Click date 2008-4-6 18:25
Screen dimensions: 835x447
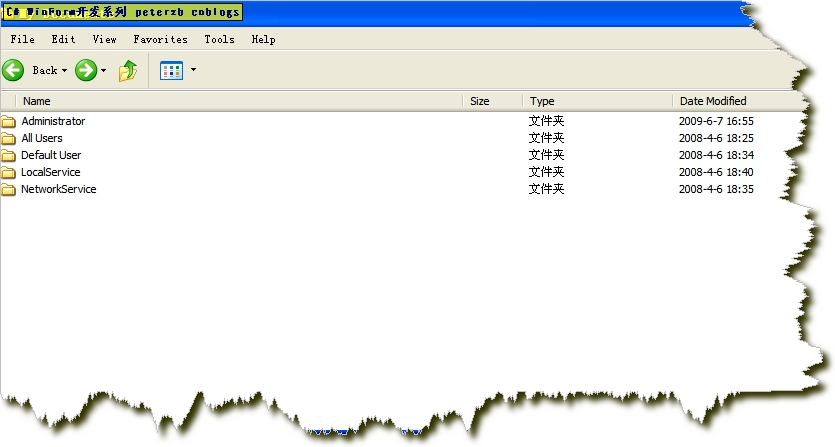pos(716,139)
